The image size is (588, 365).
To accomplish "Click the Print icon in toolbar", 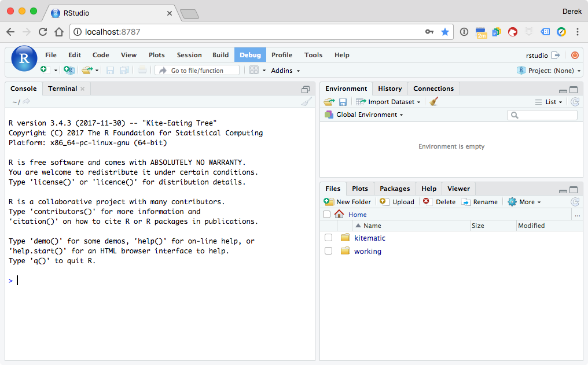I will (x=142, y=70).
